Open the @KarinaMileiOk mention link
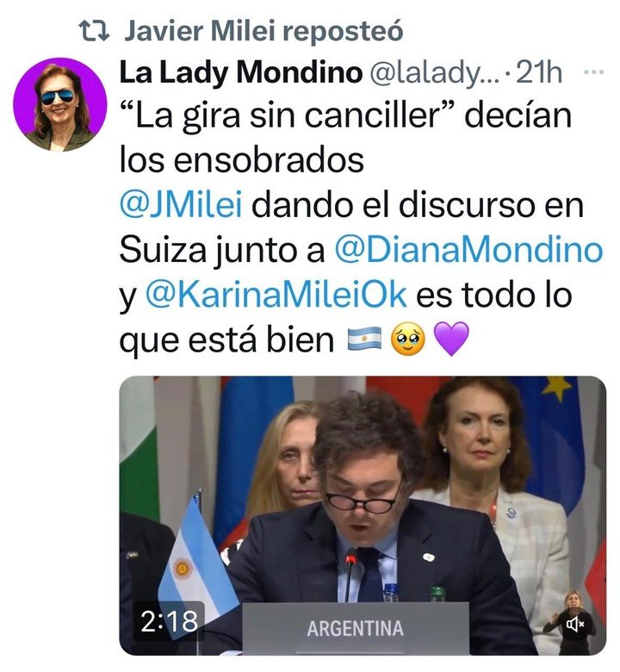Viewport: 620px width, 672px height. point(276,295)
